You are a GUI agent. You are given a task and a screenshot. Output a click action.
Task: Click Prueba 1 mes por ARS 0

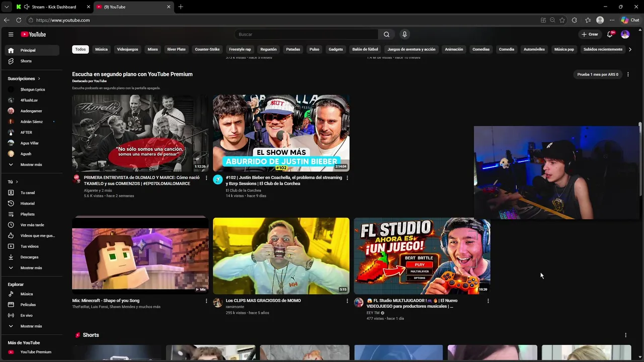598,74
